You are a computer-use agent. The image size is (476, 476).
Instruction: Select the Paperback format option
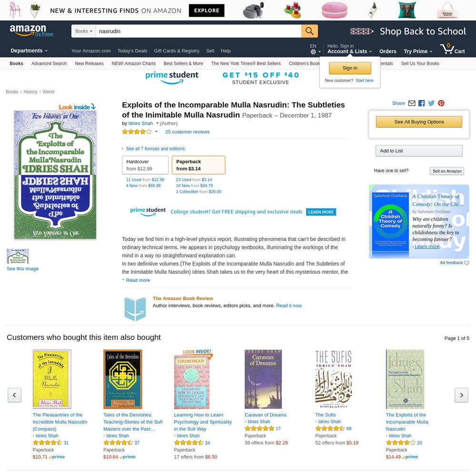198,165
